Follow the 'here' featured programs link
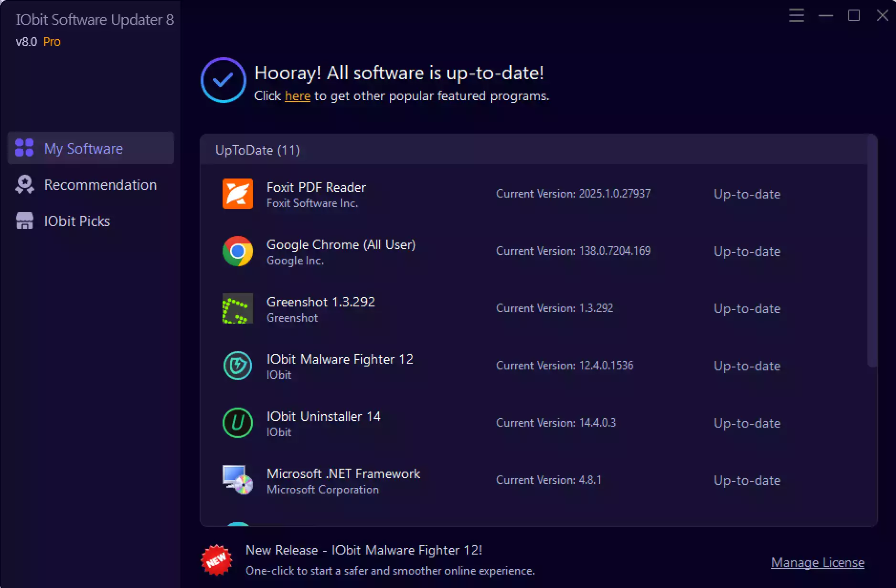This screenshot has height=588, width=896. click(298, 96)
